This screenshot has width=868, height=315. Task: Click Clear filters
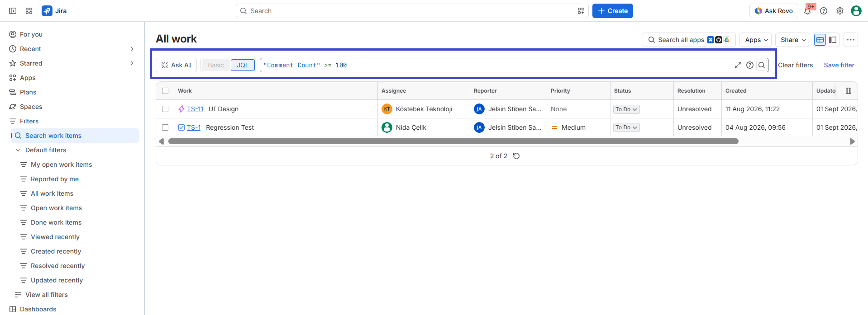[795, 65]
